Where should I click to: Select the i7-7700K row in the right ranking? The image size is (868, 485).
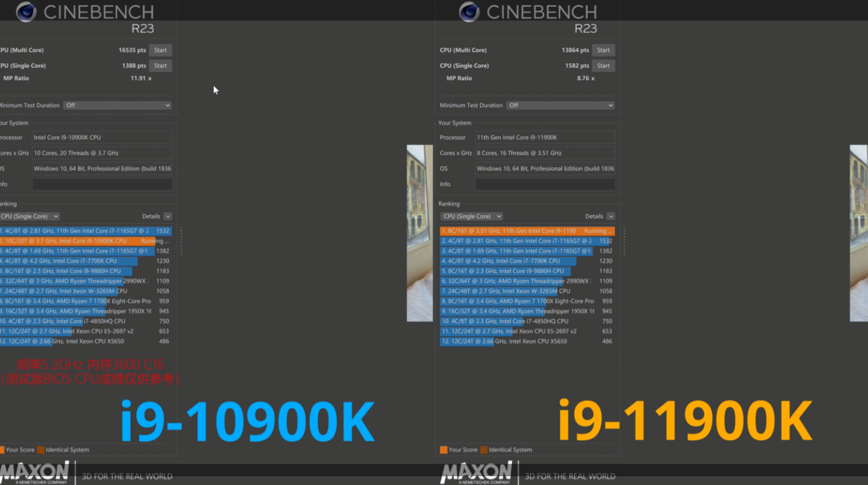(528, 261)
